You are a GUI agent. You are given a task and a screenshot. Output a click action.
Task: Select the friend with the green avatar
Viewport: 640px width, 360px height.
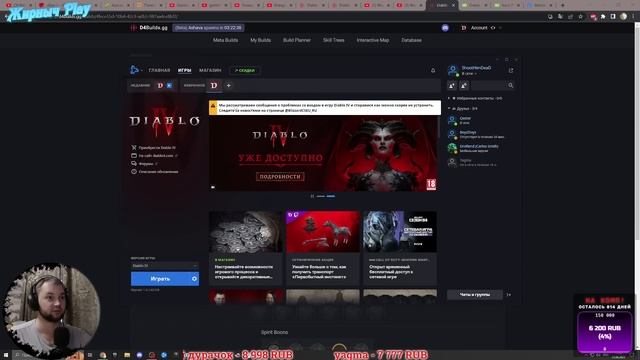pos(478,148)
